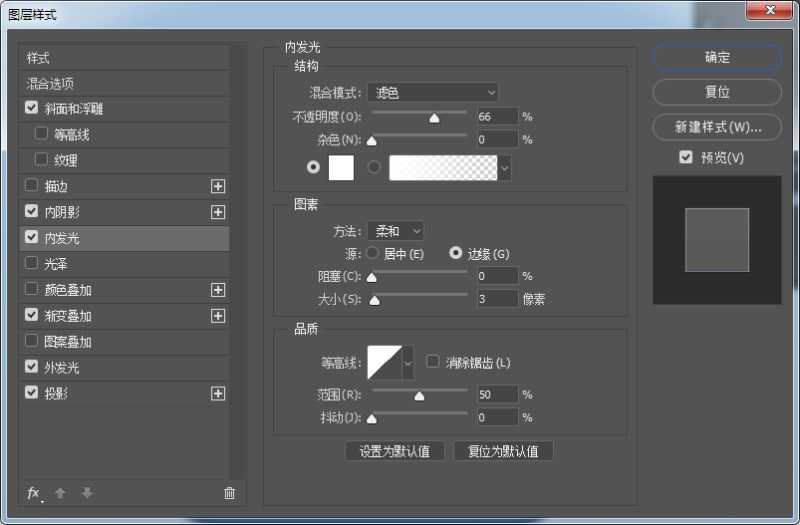This screenshot has height=525, width=800.
Task: Enable the 纹理 checkbox
Action: coord(41,160)
